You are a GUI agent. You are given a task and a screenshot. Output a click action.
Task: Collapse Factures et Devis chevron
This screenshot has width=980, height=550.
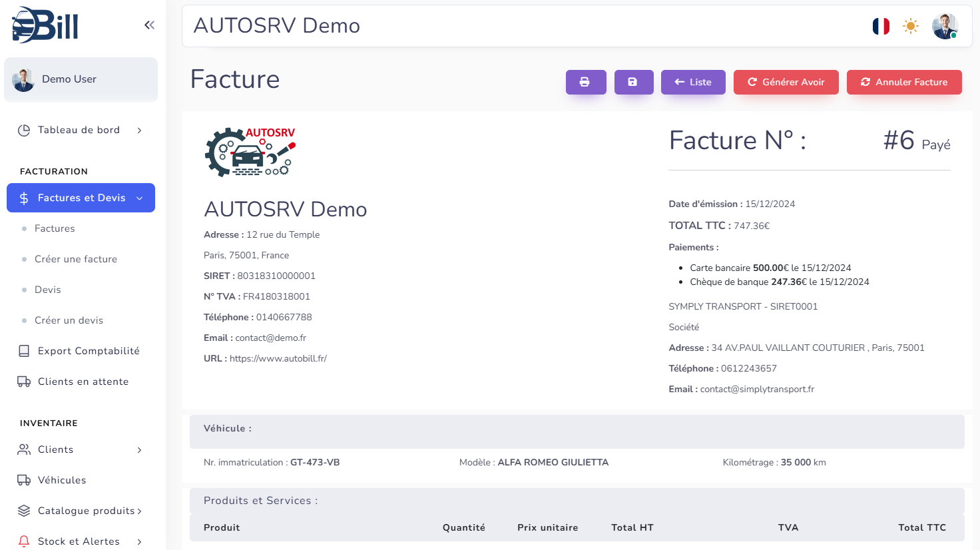pyautogui.click(x=140, y=198)
